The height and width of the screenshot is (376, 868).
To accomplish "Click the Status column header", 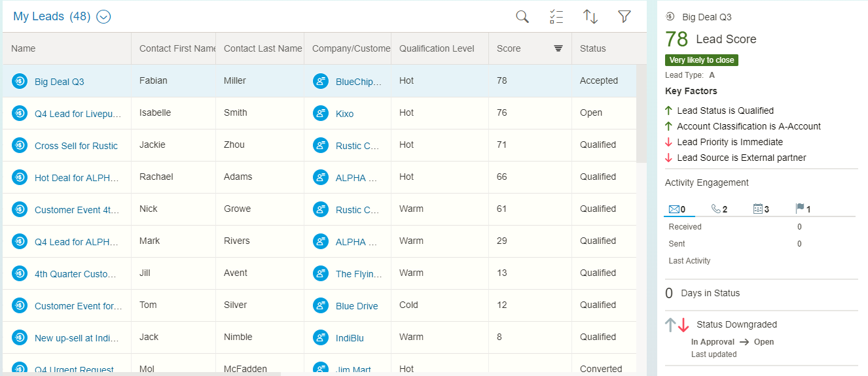I will (592, 48).
